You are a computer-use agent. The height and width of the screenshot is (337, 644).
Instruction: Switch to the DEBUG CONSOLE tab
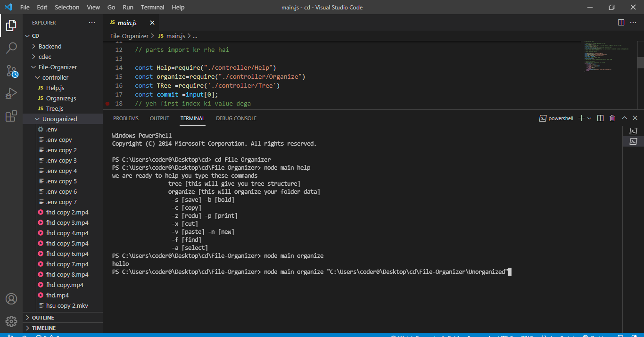[x=236, y=118]
